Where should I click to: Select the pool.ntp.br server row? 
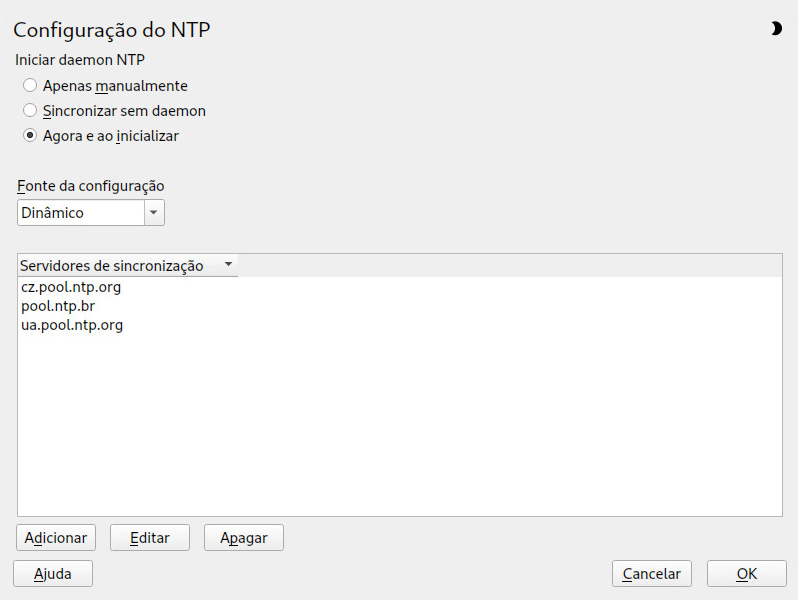click(400, 306)
